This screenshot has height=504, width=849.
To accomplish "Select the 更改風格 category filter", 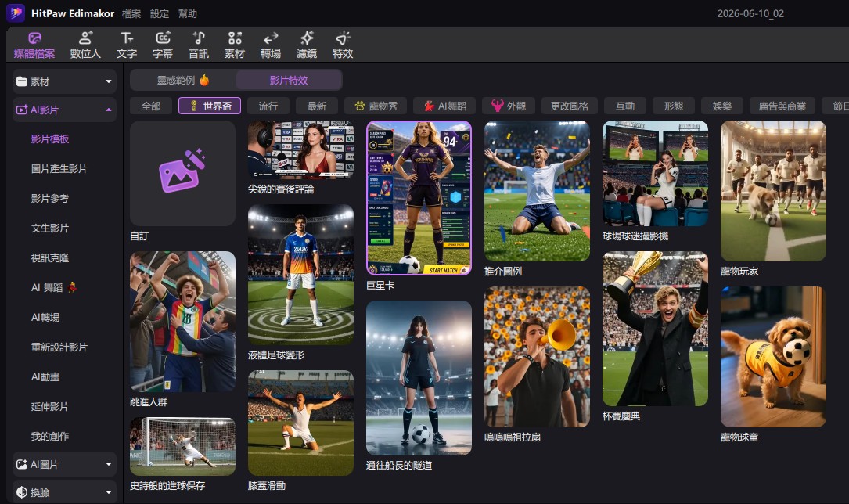I will 570,106.
